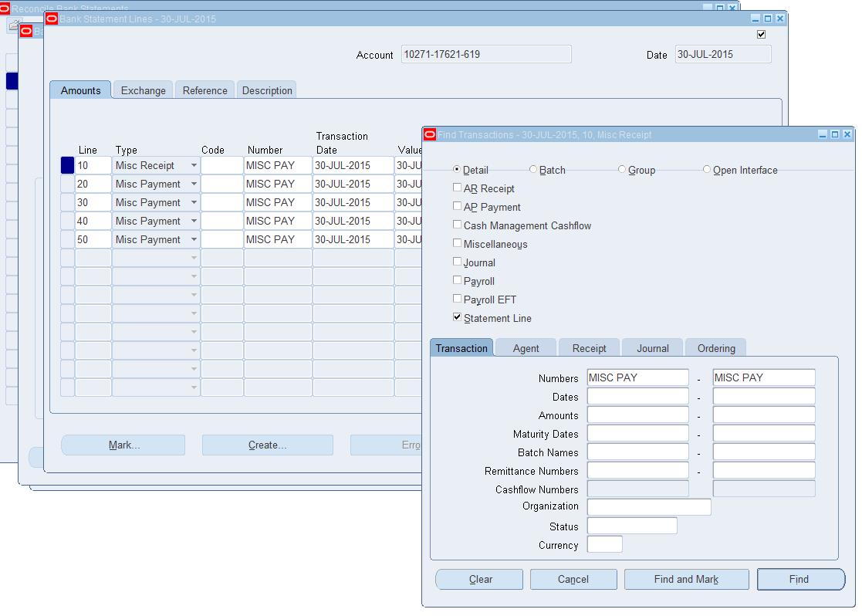Minimize the Find Transactions window
Viewport: 862px width, 616px height.
[823, 134]
